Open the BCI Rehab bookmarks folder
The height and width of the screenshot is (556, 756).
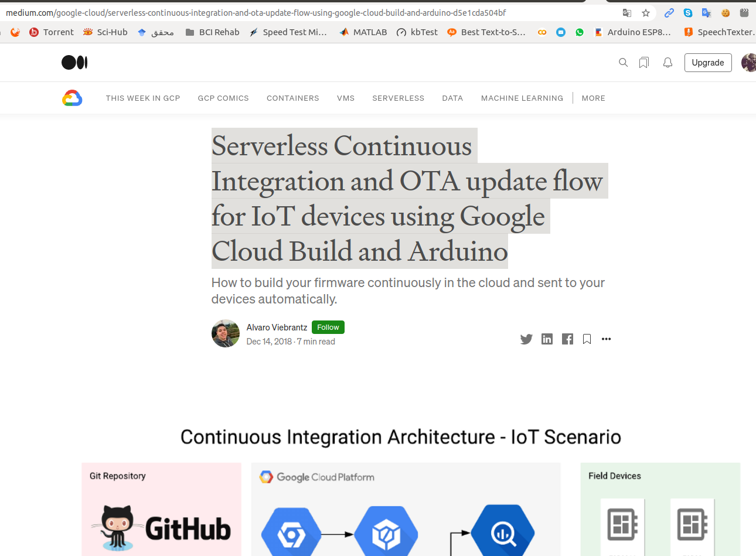tap(213, 32)
